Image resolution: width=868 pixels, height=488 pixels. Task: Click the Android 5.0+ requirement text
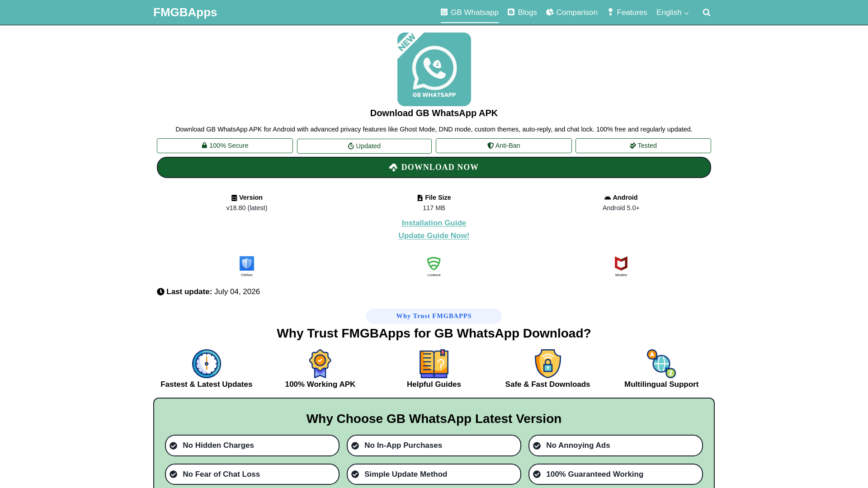pos(621,208)
